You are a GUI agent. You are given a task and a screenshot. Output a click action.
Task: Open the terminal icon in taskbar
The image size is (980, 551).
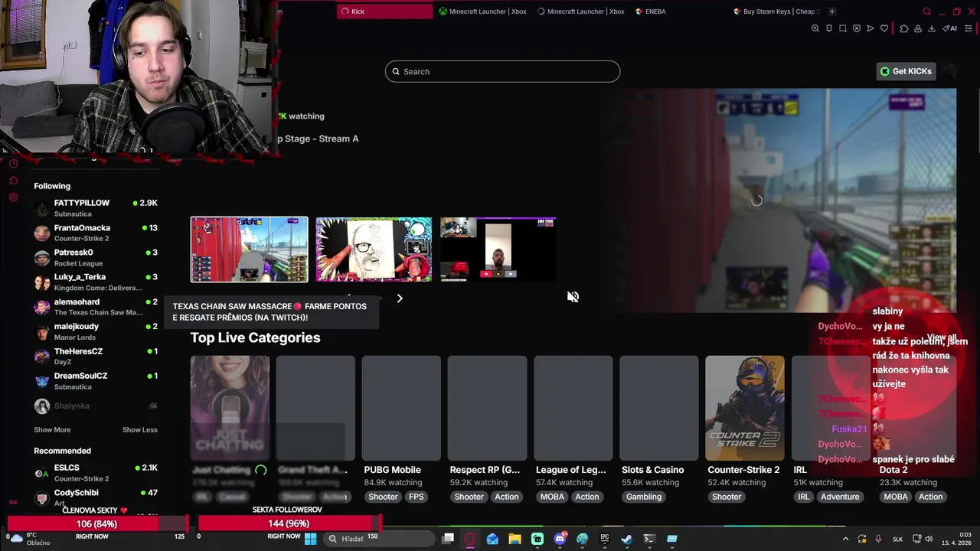tap(649, 539)
